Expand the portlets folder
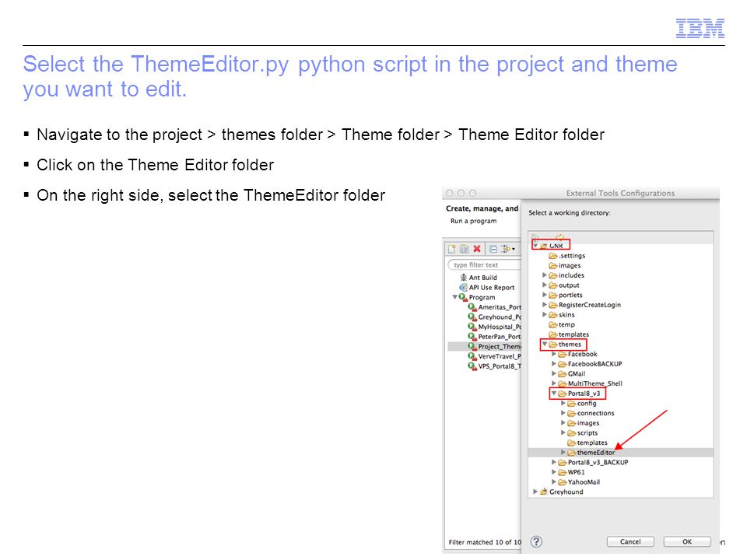747x560 pixels. pyautogui.click(x=545, y=296)
